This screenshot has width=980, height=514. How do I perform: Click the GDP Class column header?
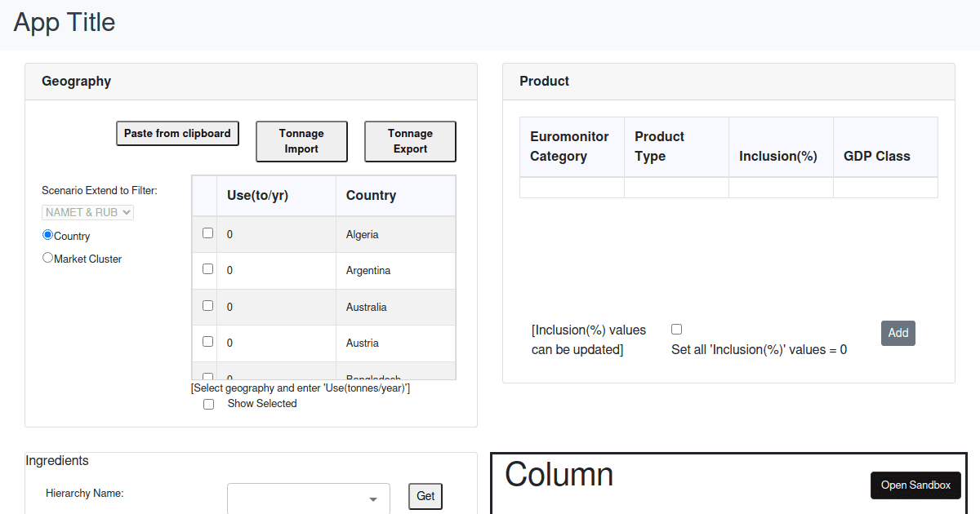885,147
